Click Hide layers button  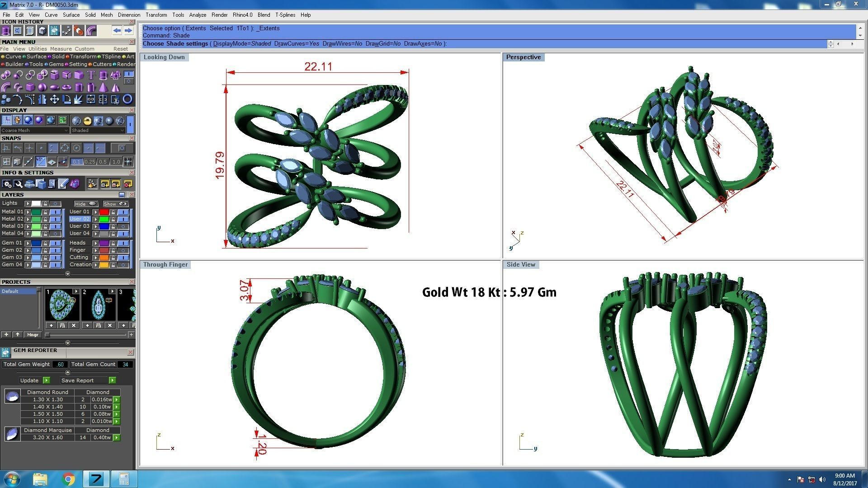[x=86, y=204]
